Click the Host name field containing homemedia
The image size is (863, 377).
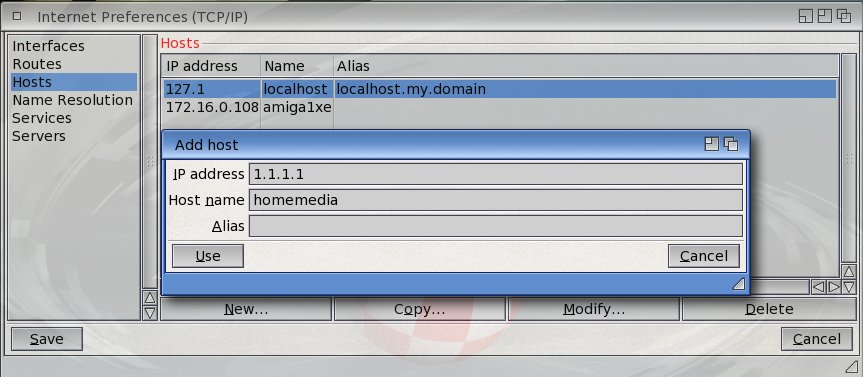pyautogui.click(x=495, y=200)
